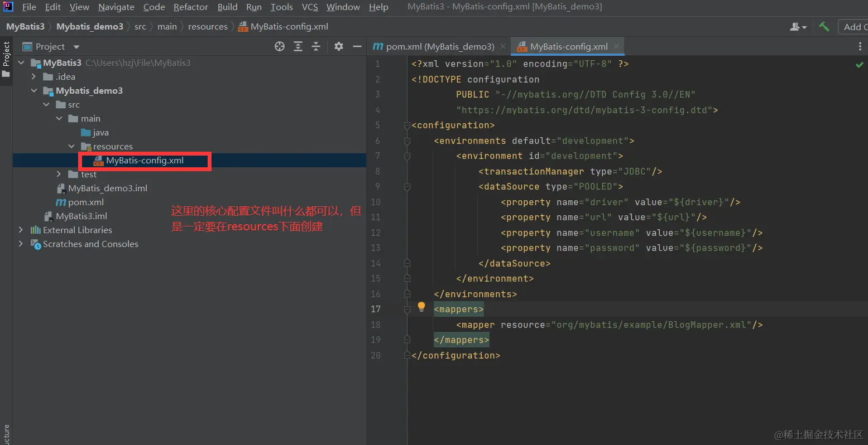
Task: Select the java folder in project tree
Action: point(94,132)
